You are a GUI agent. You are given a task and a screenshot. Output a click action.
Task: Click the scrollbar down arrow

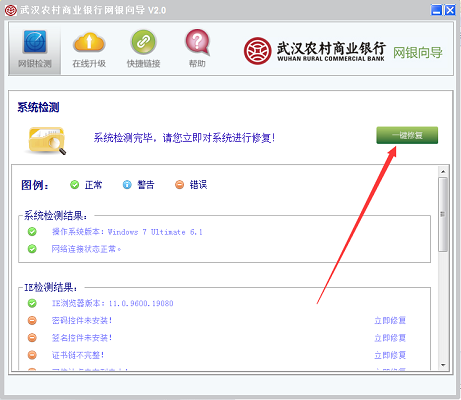click(443, 365)
